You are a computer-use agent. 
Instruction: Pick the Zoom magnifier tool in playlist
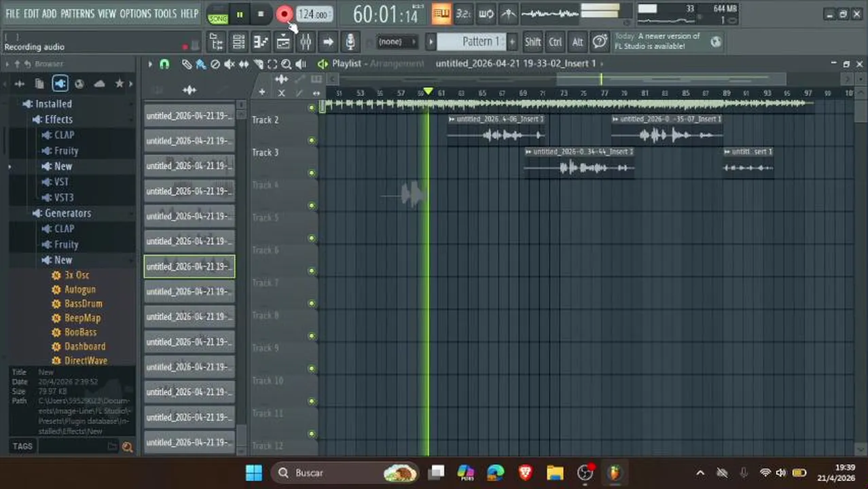[x=287, y=64]
